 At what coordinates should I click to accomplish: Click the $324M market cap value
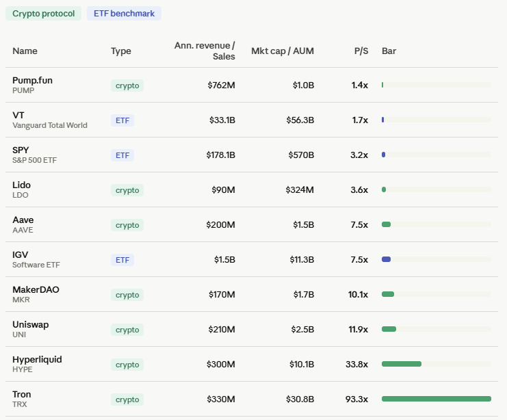pyautogui.click(x=300, y=190)
